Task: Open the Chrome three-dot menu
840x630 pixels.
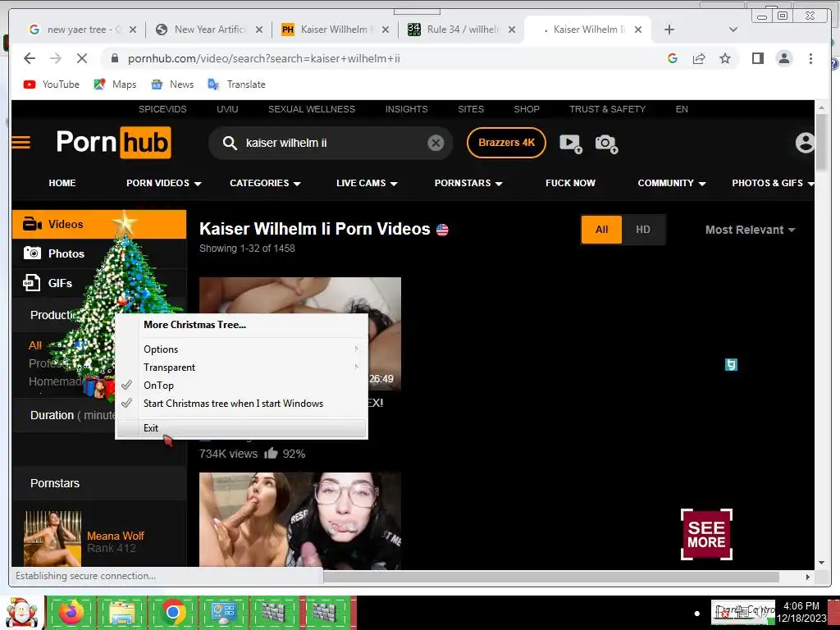Action: pyautogui.click(x=810, y=58)
